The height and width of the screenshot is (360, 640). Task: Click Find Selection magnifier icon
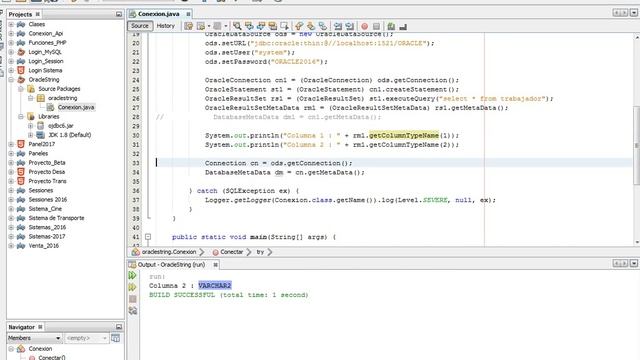(237, 26)
